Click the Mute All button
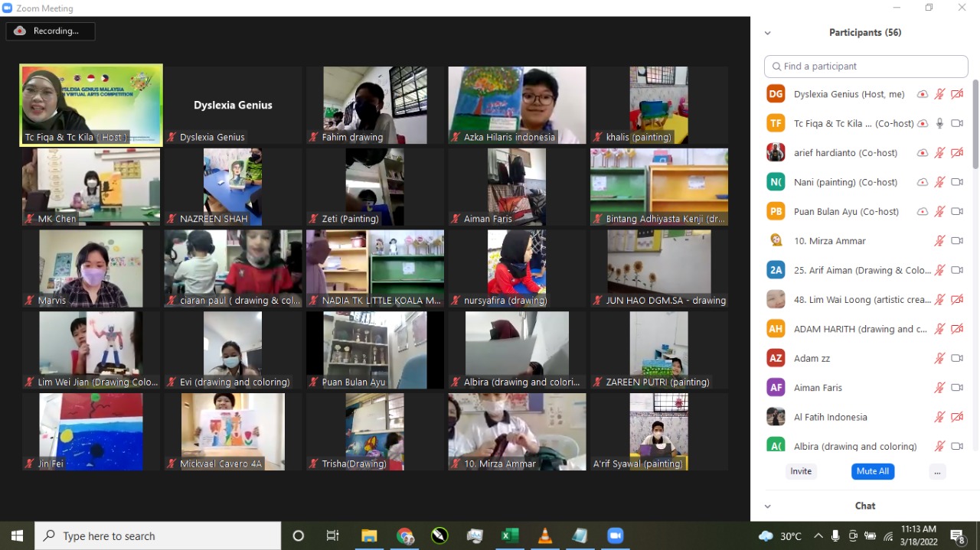 872,471
